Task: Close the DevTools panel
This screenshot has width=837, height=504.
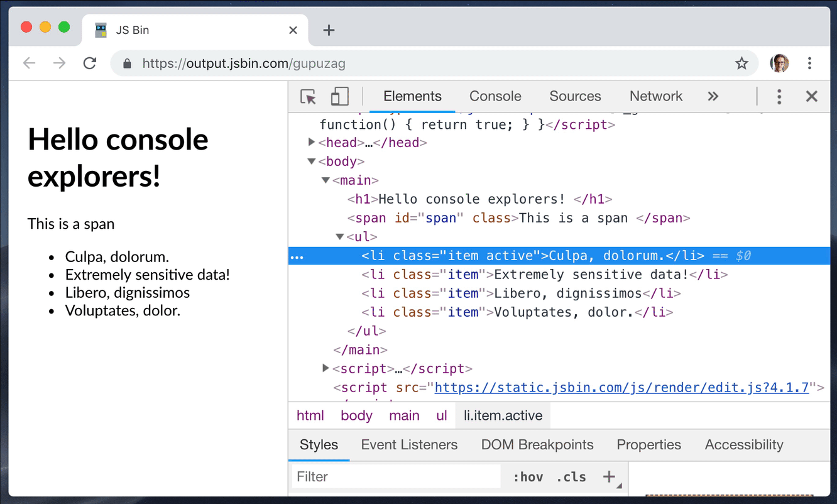Action: tap(812, 96)
